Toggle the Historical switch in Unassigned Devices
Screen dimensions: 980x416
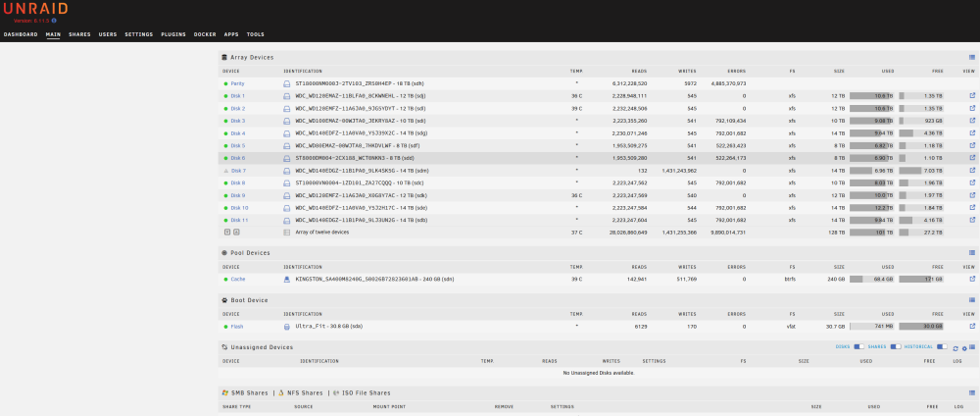(x=942, y=346)
